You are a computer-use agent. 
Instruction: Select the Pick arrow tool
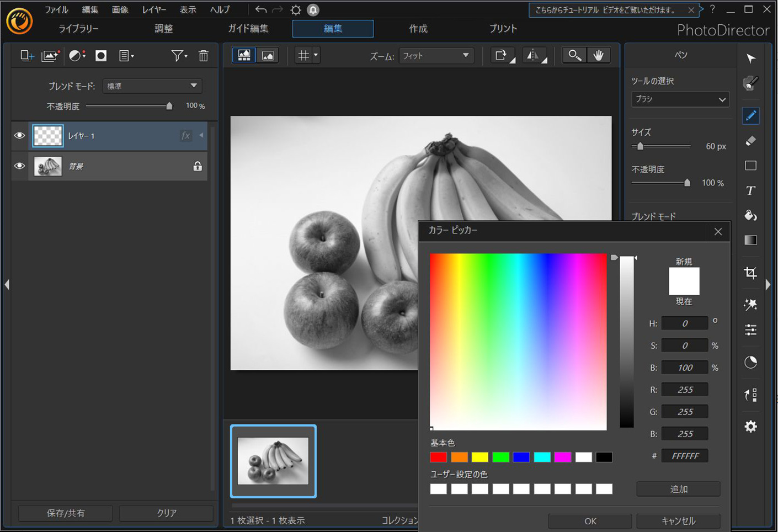click(751, 58)
